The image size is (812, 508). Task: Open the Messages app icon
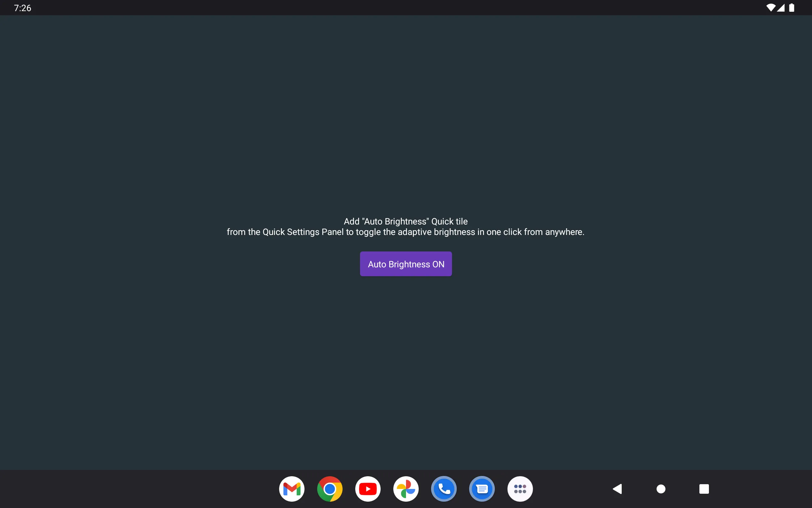(482, 489)
